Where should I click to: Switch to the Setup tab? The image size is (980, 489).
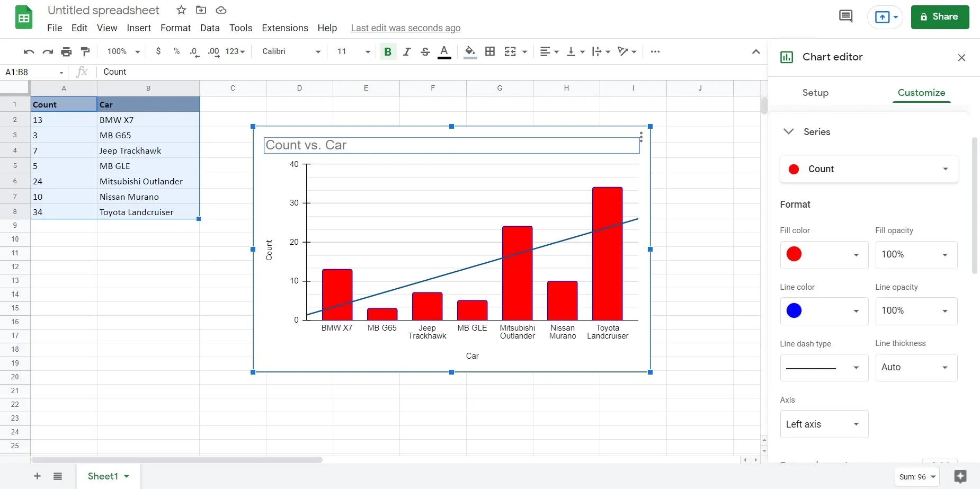point(815,93)
